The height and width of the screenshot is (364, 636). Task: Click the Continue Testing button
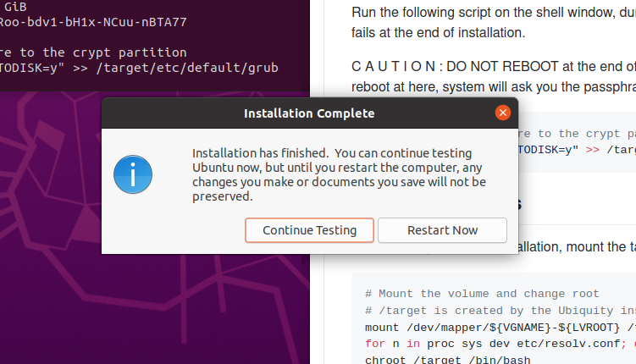coord(308,230)
